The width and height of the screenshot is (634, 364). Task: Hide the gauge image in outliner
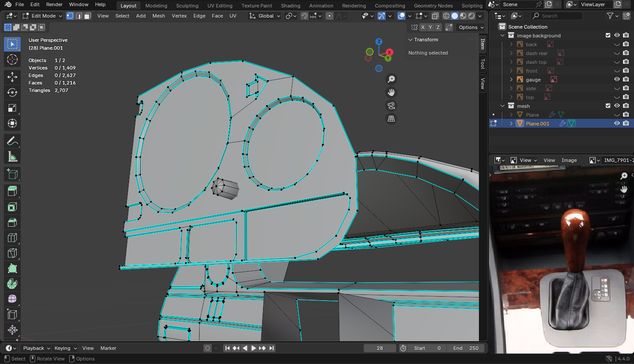(x=617, y=80)
